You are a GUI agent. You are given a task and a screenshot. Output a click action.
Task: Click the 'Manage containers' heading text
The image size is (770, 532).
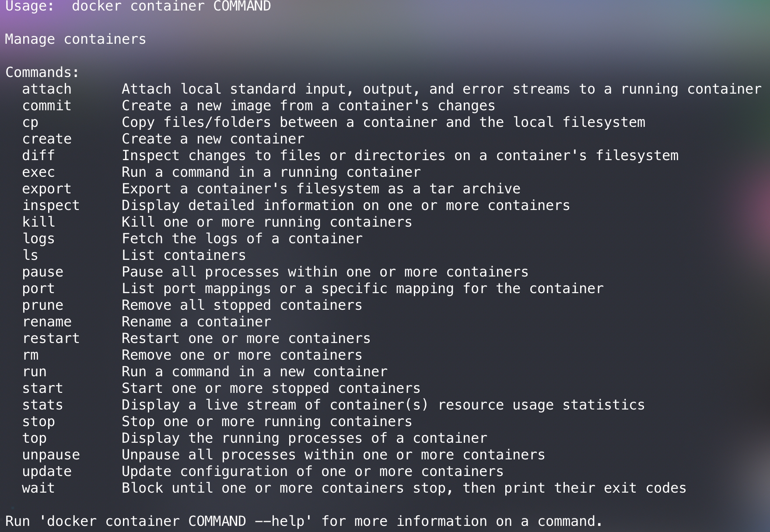click(x=76, y=39)
